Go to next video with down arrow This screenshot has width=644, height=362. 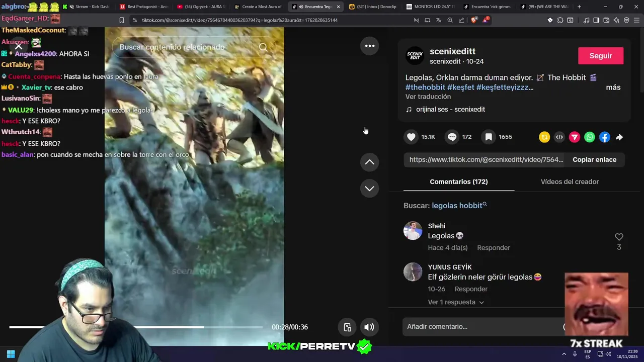click(370, 189)
